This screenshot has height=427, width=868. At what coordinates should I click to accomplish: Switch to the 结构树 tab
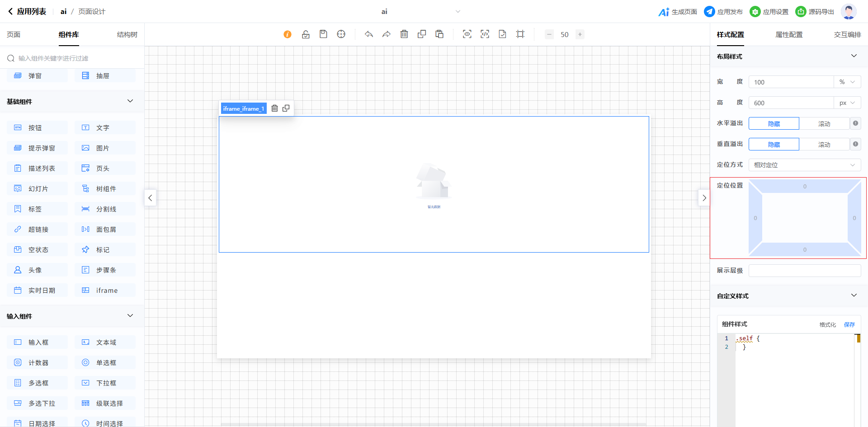127,35
